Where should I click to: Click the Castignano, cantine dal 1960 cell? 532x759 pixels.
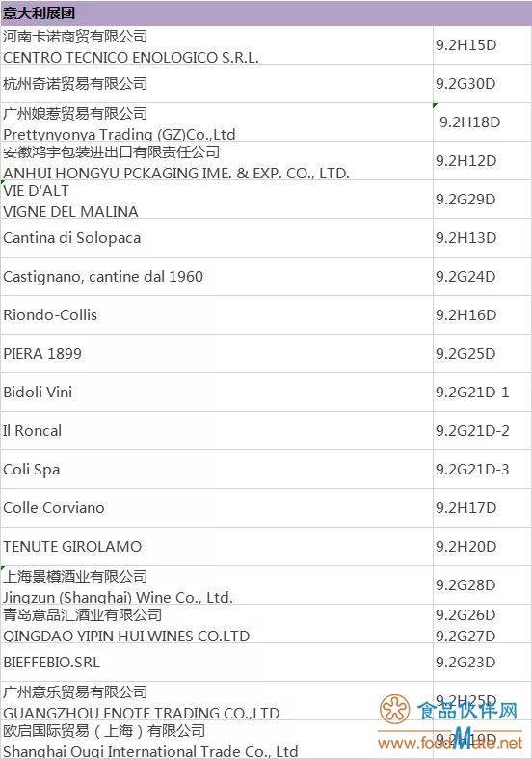(217, 277)
